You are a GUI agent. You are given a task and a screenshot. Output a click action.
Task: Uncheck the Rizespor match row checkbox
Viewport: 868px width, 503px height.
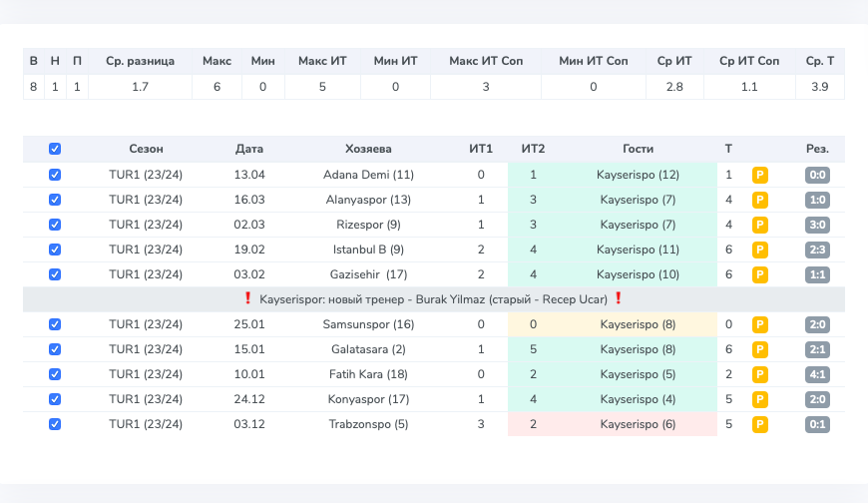pos(55,225)
